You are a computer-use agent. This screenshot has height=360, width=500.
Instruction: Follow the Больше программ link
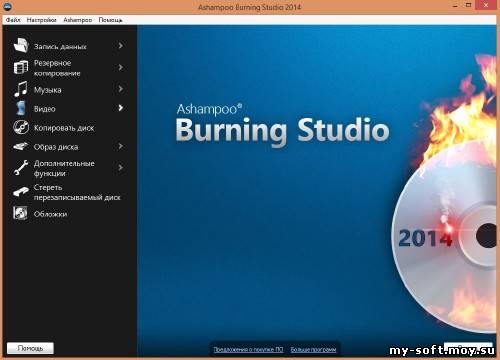[x=313, y=349]
